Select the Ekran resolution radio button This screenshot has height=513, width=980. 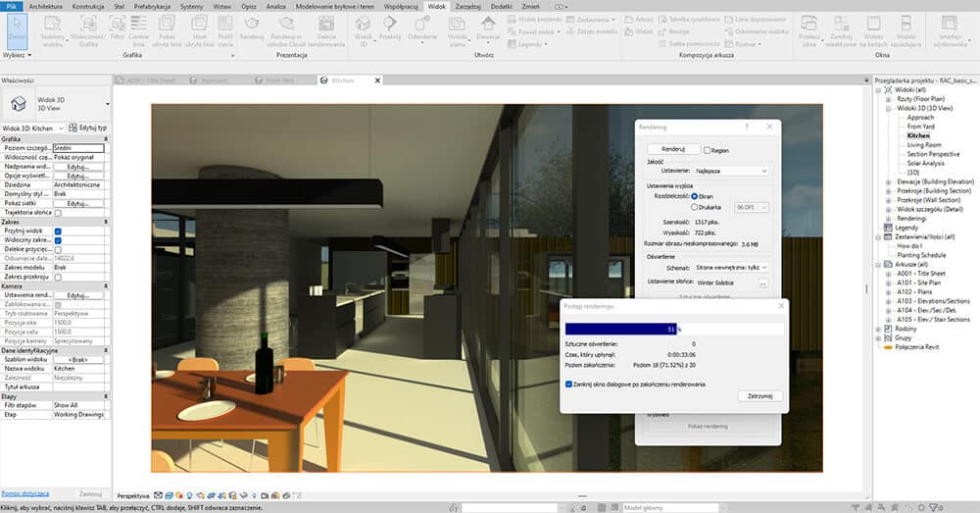coord(695,196)
